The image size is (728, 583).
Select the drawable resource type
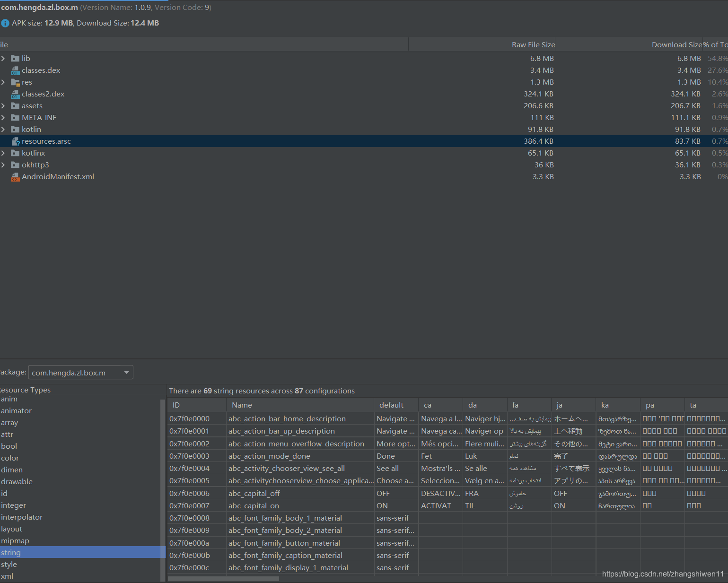tap(80, 482)
